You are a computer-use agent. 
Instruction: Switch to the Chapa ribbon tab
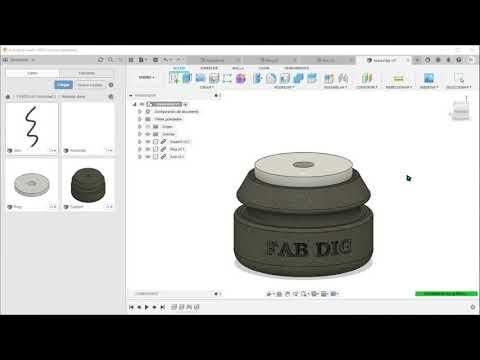(264, 68)
